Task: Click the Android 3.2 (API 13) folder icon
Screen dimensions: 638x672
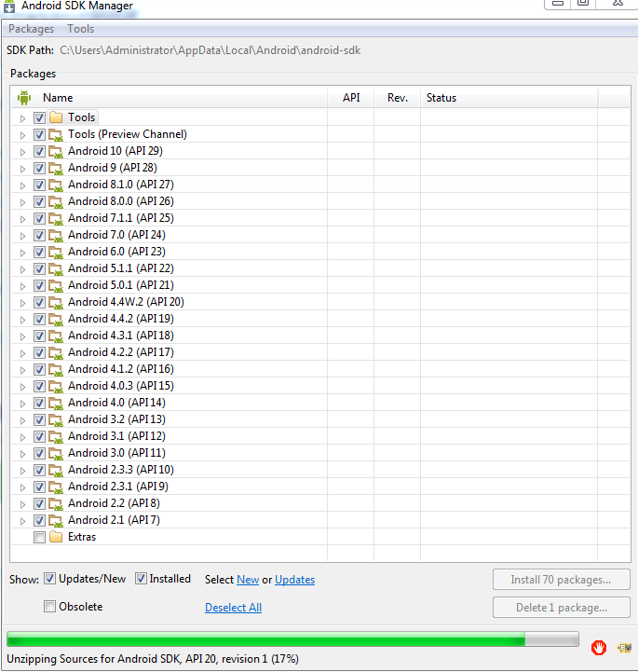Action: (x=56, y=419)
